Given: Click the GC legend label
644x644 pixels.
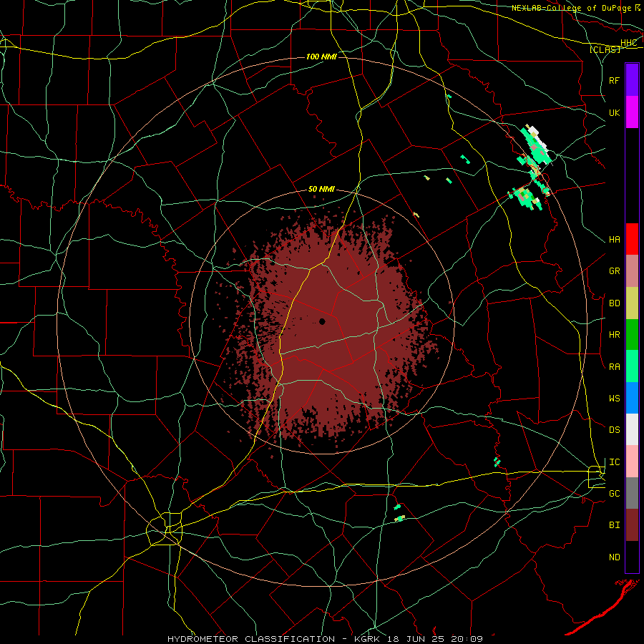Looking at the screenshot, I should point(614,494).
